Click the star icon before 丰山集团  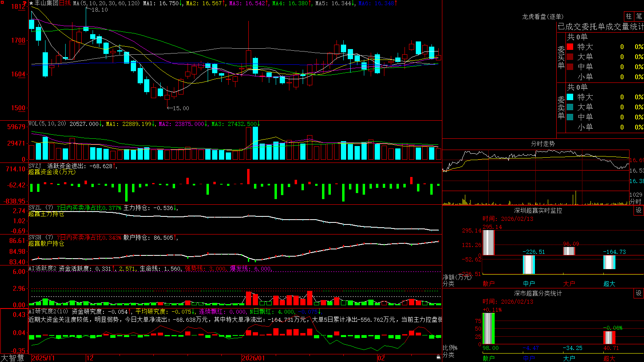[x=31, y=3]
